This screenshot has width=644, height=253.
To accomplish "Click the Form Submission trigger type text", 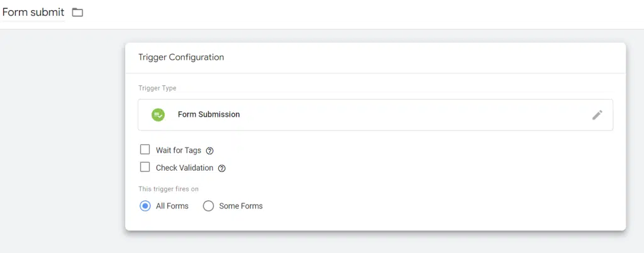I will [209, 115].
